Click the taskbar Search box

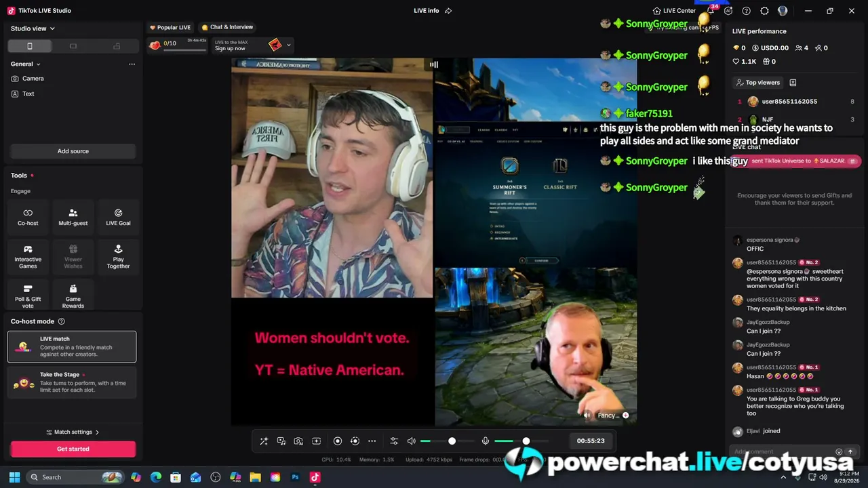click(x=75, y=477)
